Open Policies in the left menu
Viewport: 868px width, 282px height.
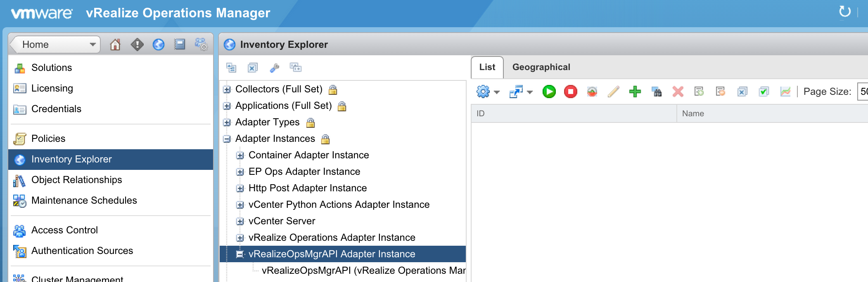pyautogui.click(x=48, y=139)
